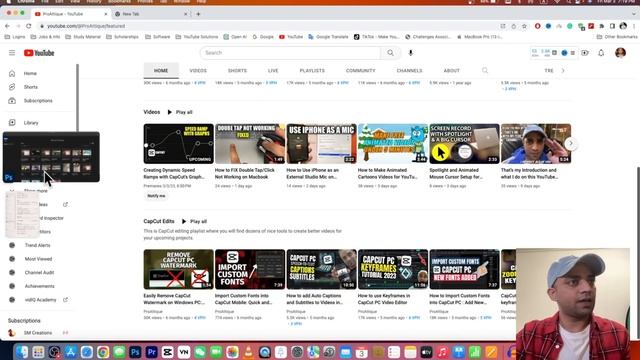Viewport: 640px width, 360px height.
Task: Open CapCut PC Keyframes tutorial thumbnail
Action: pos(393,269)
